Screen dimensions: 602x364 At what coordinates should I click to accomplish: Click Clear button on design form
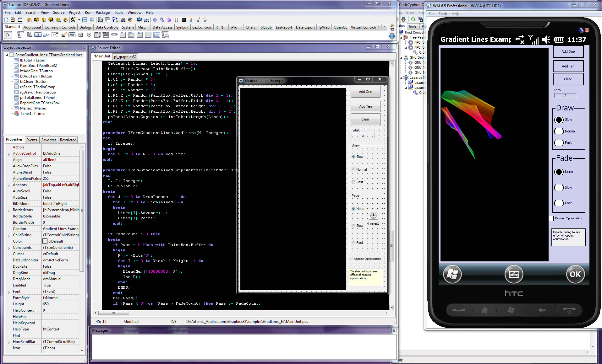pyautogui.click(x=365, y=119)
